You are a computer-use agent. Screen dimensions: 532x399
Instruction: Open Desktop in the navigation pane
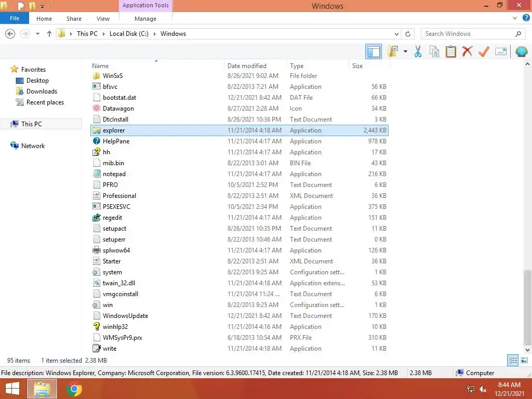point(37,81)
